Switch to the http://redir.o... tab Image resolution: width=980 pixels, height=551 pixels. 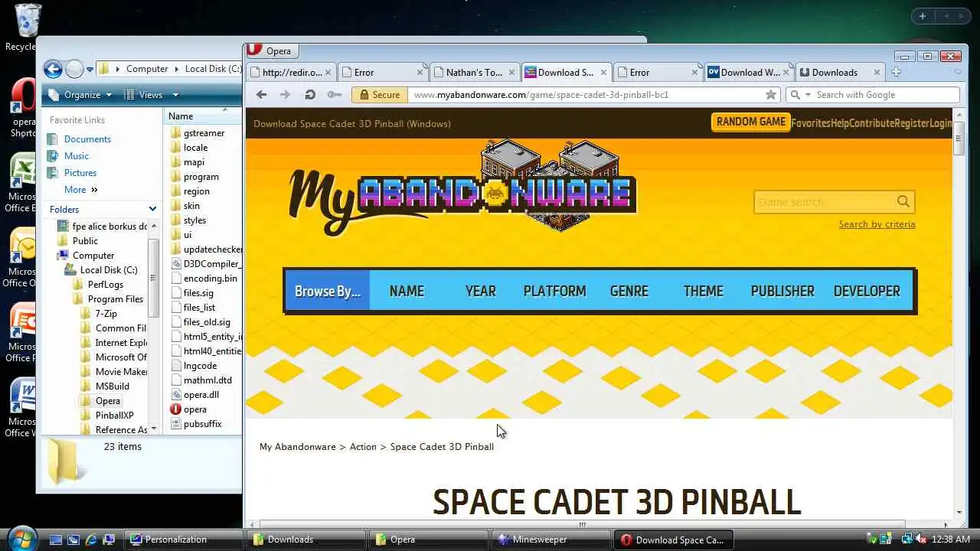[291, 73]
